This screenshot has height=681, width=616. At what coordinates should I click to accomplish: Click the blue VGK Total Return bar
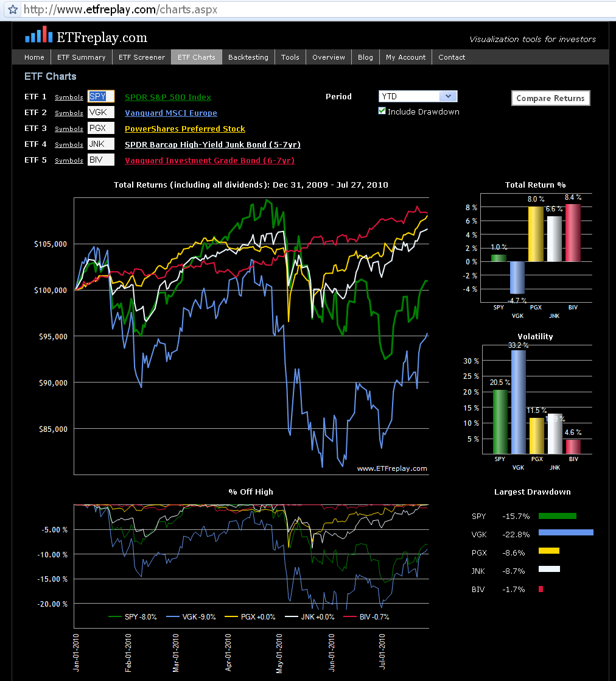[517, 278]
